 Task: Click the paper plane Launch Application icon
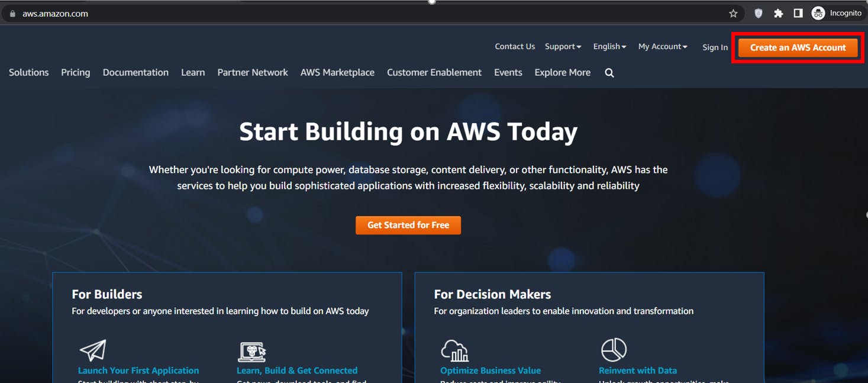[x=94, y=350]
